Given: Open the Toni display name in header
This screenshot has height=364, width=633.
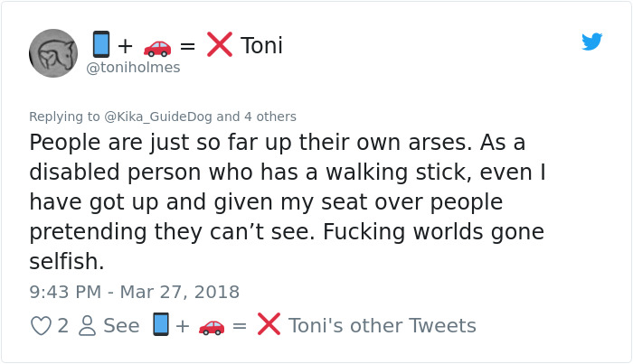Looking at the screenshot, I should (261, 45).
